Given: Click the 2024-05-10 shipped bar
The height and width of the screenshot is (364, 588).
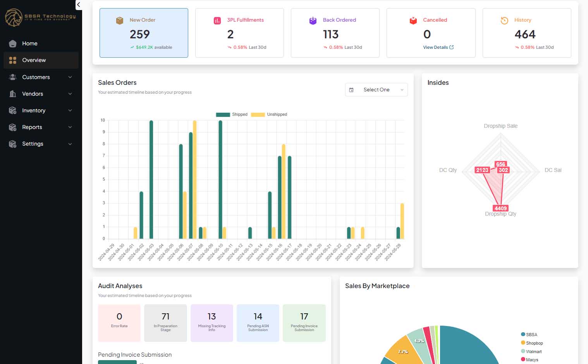Looking at the screenshot, I should (x=220, y=180).
